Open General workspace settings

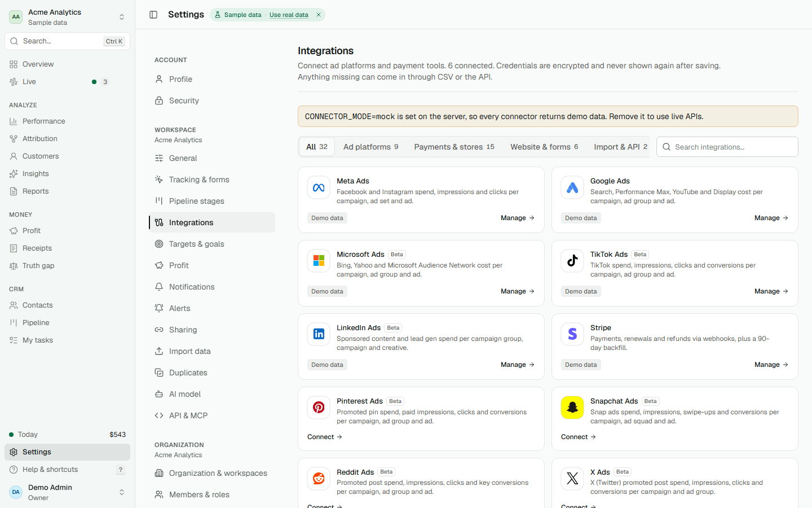point(212,158)
